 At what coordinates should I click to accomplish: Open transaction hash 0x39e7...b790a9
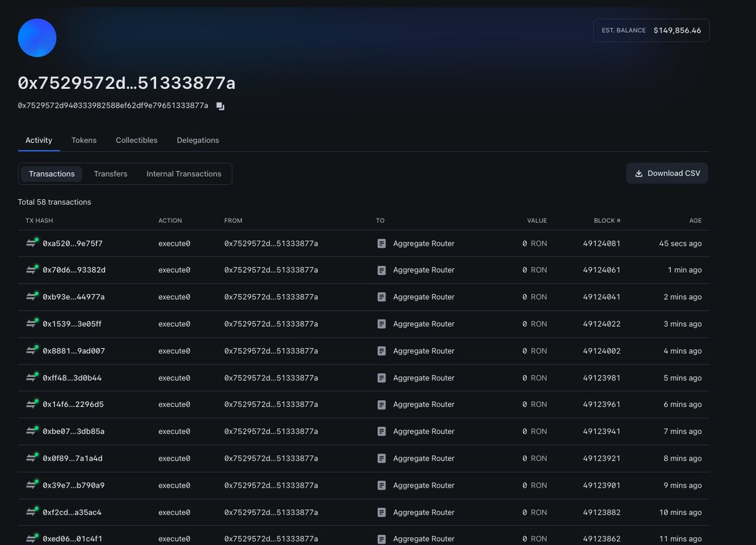click(x=74, y=486)
